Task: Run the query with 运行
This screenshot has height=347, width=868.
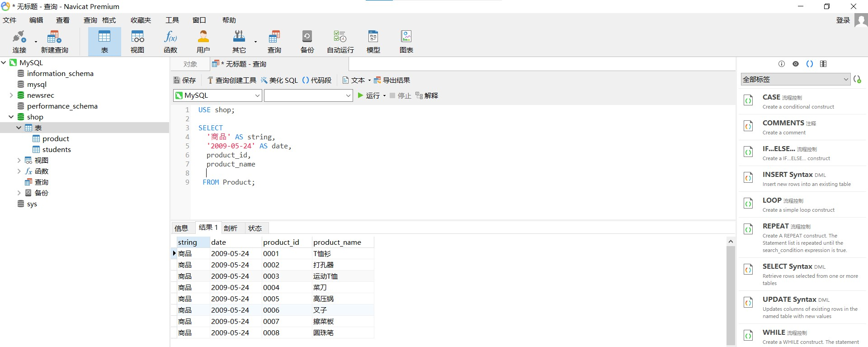Action: click(x=368, y=95)
